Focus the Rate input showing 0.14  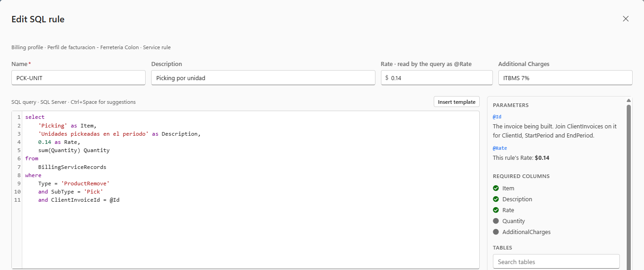[437, 78]
